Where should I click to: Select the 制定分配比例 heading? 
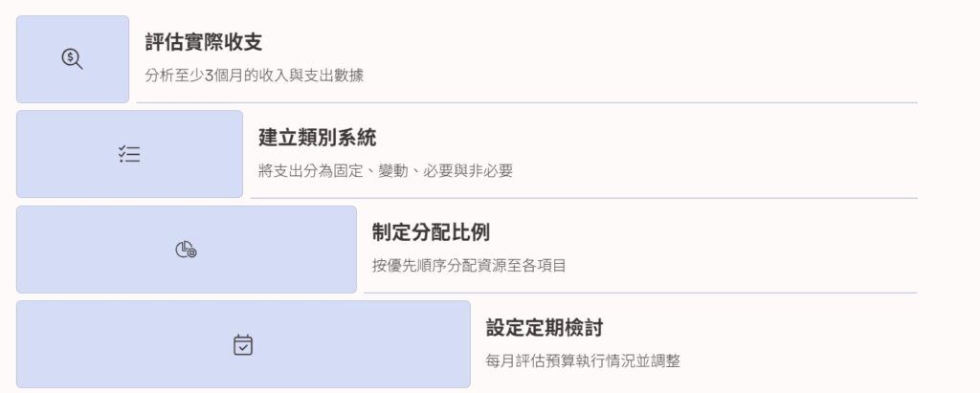431,232
